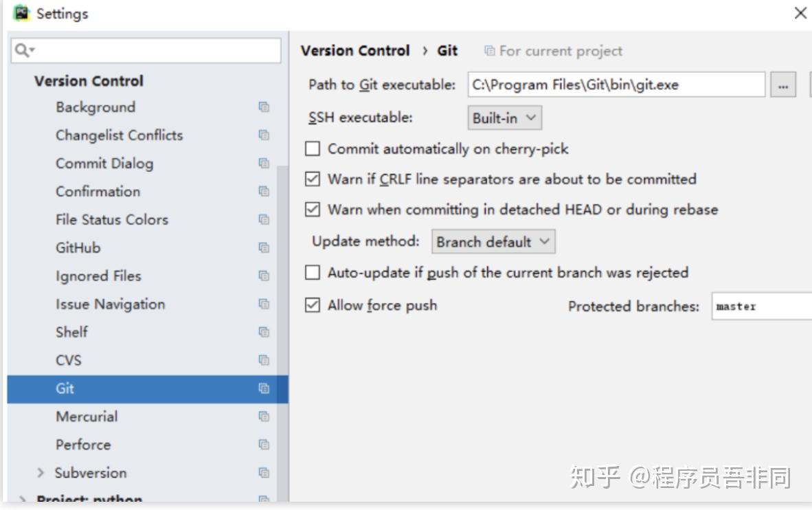This screenshot has height=510, width=812.
Task: Click project-level icon beside Mercurial item
Action: click(x=264, y=417)
